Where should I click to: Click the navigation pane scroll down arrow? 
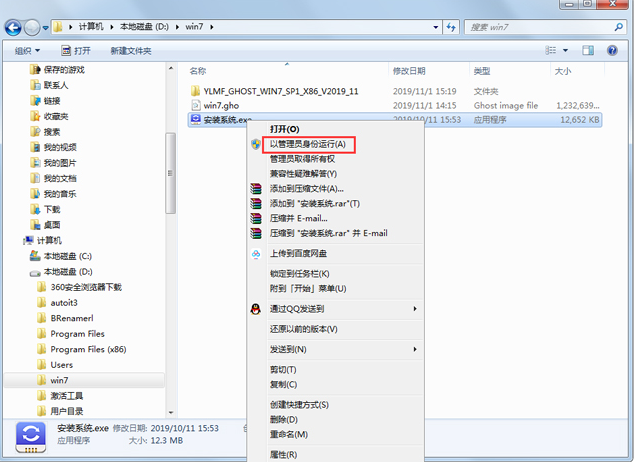tap(171, 413)
